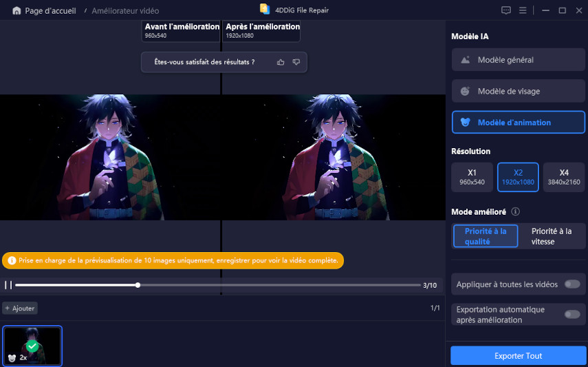Select the Modèle général option
This screenshot has height=367, width=588.
(x=519, y=60)
